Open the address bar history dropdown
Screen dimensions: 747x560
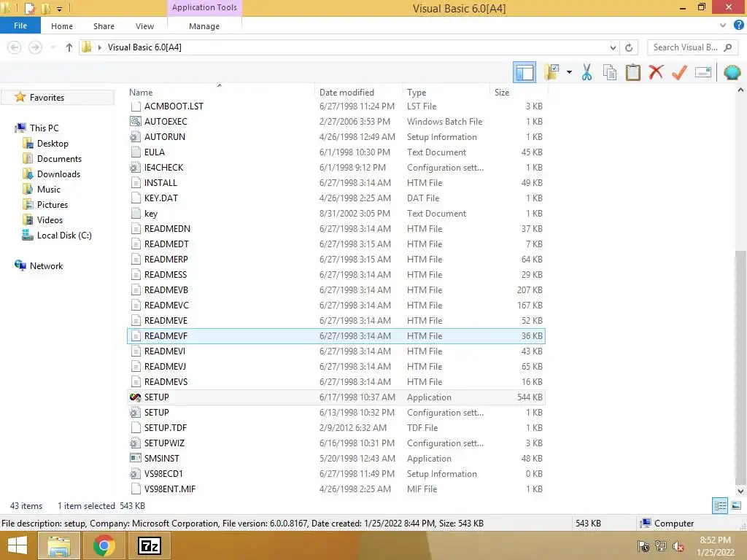[613, 47]
